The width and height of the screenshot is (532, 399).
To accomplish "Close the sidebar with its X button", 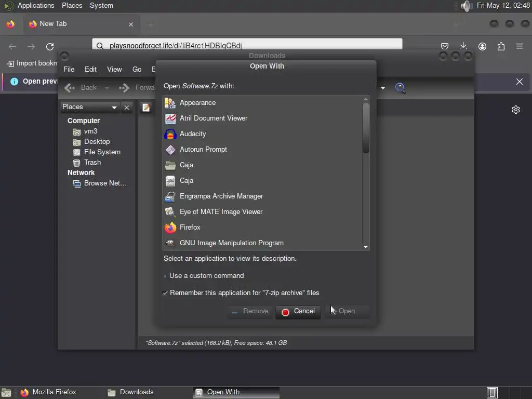I will click(127, 108).
